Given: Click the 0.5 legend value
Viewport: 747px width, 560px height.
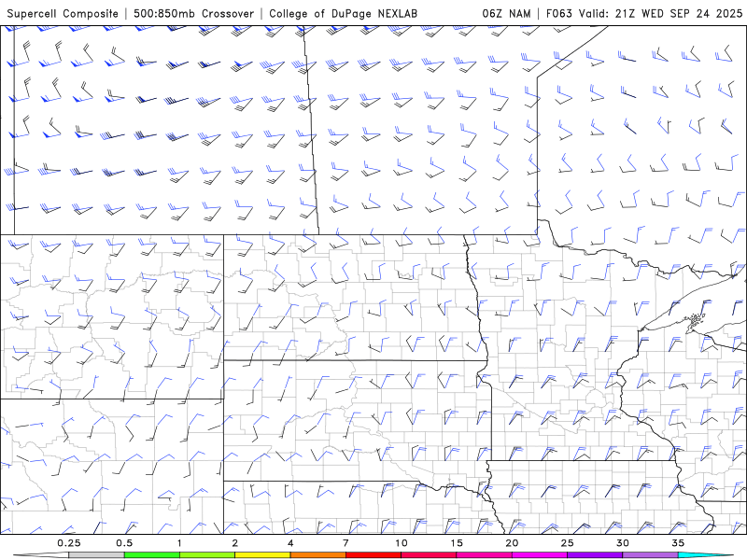Looking at the screenshot, I should 124,543.
